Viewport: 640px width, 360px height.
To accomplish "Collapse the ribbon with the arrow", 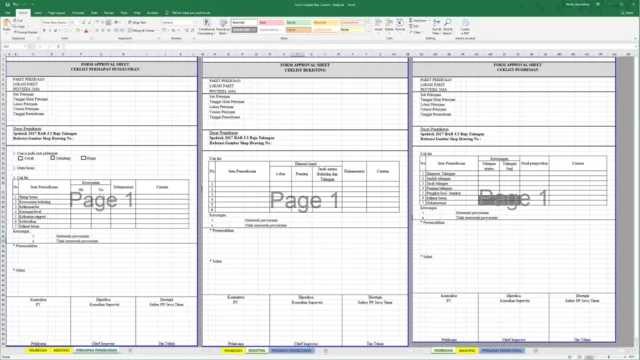I will [635, 38].
